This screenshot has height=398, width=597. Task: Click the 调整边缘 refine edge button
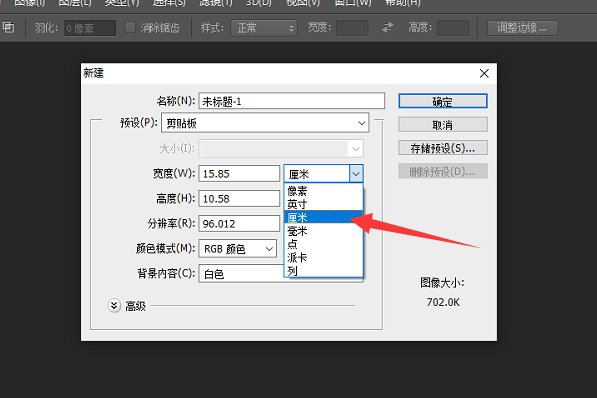[x=523, y=28]
